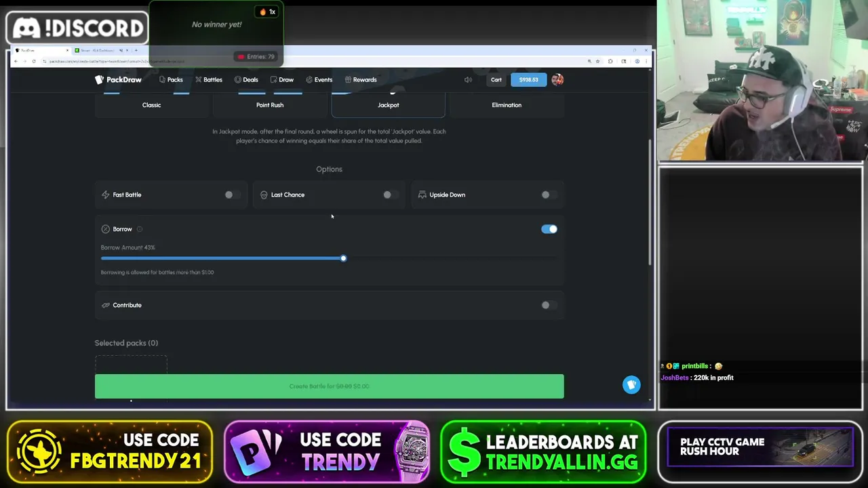The width and height of the screenshot is (868, 488).
Task: Switch to the PackDraw browser tab
Action: pyautogui.click(x=41, y=50)
